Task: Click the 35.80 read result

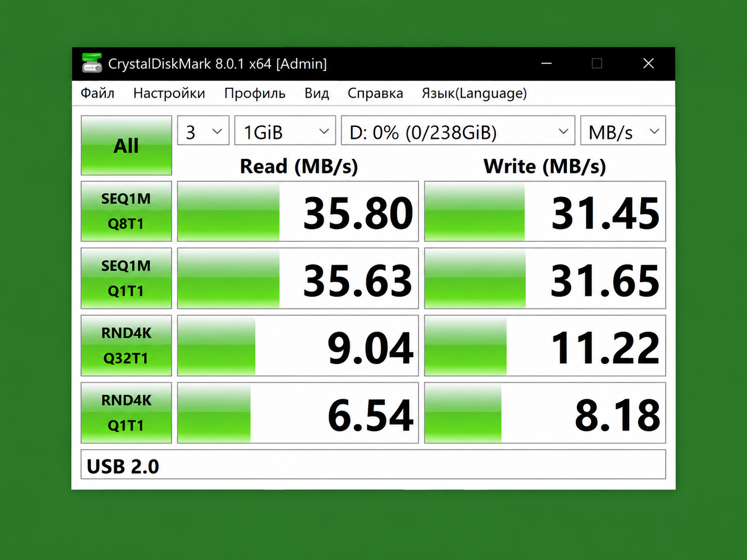Action: click(x=298, y=211)
